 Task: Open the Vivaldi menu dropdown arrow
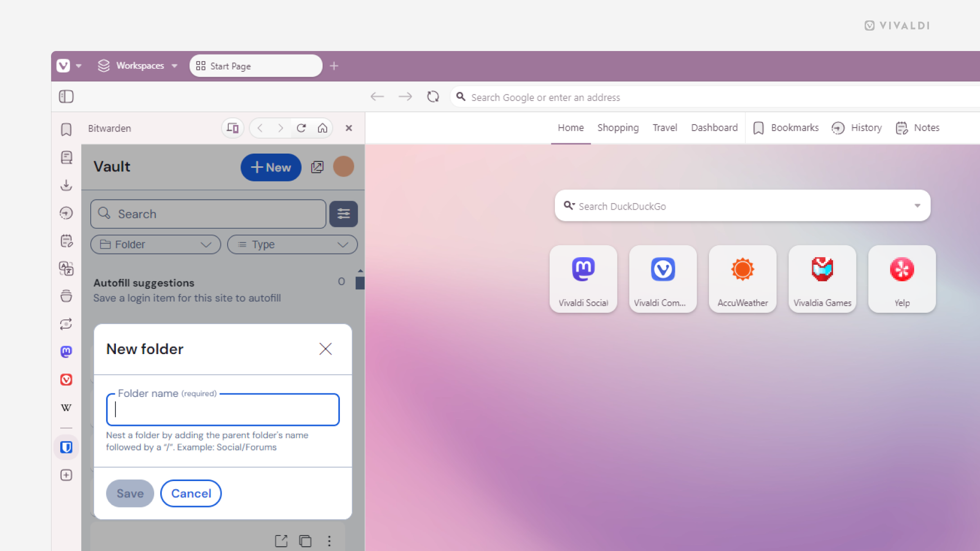[79, 66]
